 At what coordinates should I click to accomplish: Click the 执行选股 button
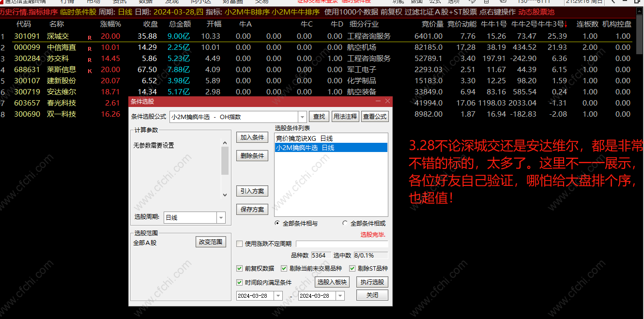(x=372, y=282)
